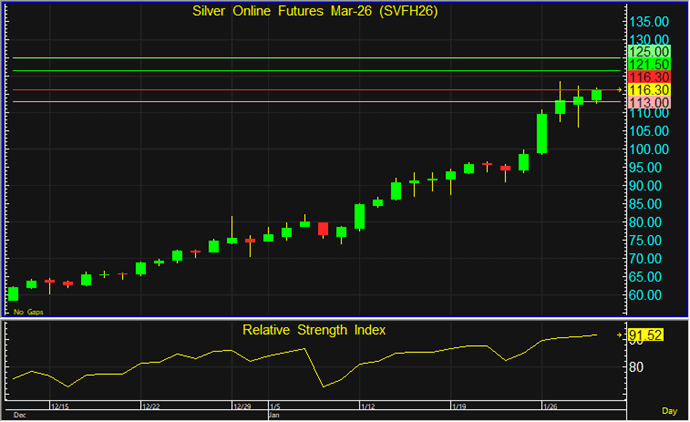Screen dimensions: 690x422
Task: Click the 125.00 light green price tag
Action: point(649,51)
